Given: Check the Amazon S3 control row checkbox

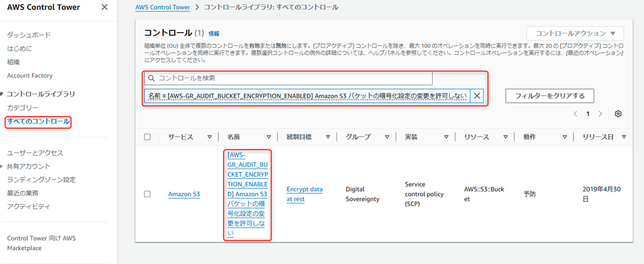Looking at the screenshot, I should coord(147,194).
